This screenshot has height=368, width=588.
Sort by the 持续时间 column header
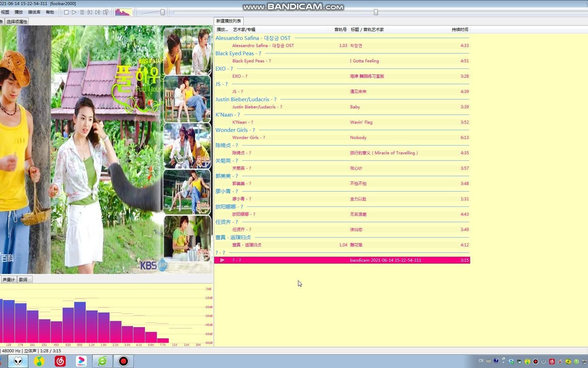pos(460,30)
